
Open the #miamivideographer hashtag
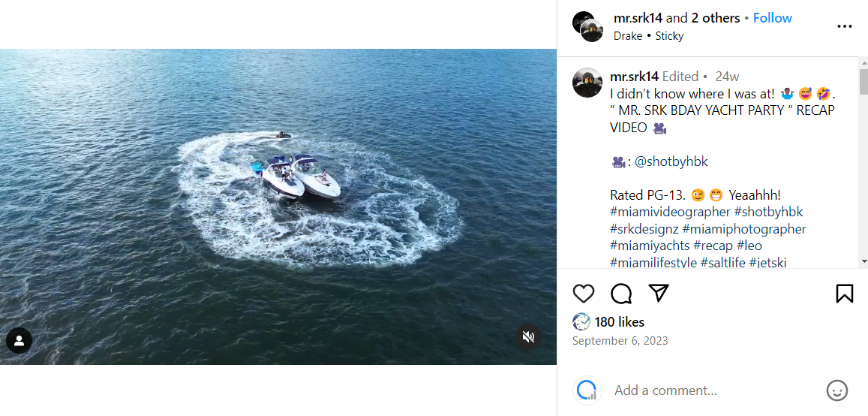coord(670,212)
